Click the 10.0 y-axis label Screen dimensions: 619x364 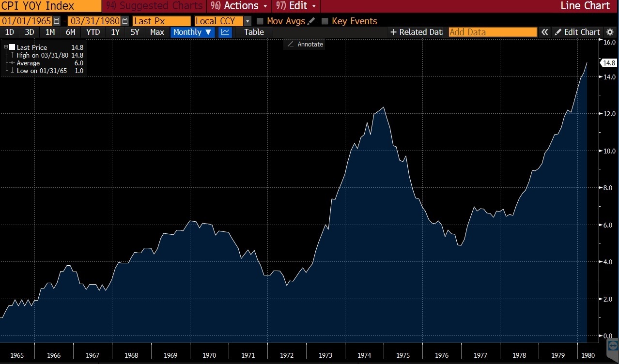609,151
